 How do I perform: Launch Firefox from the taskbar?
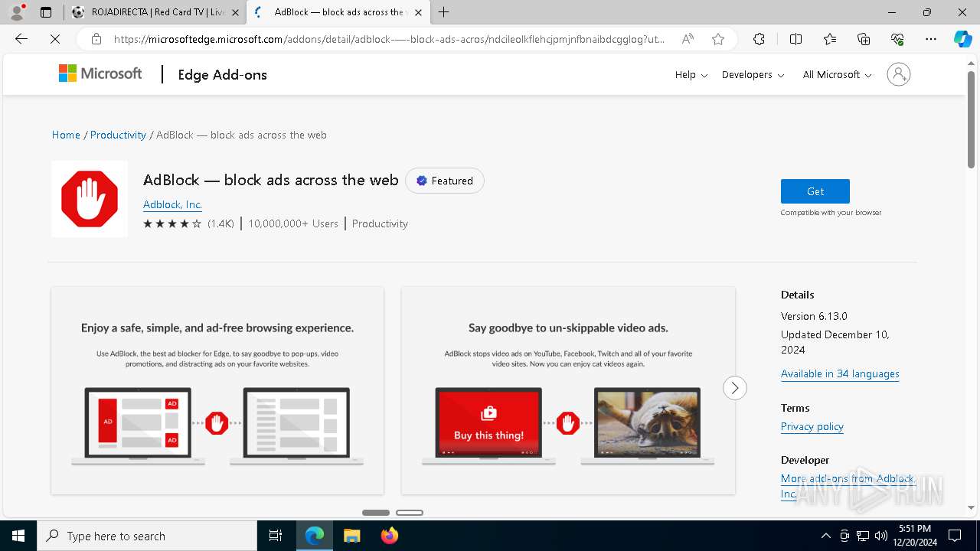(x=390, y=536)
